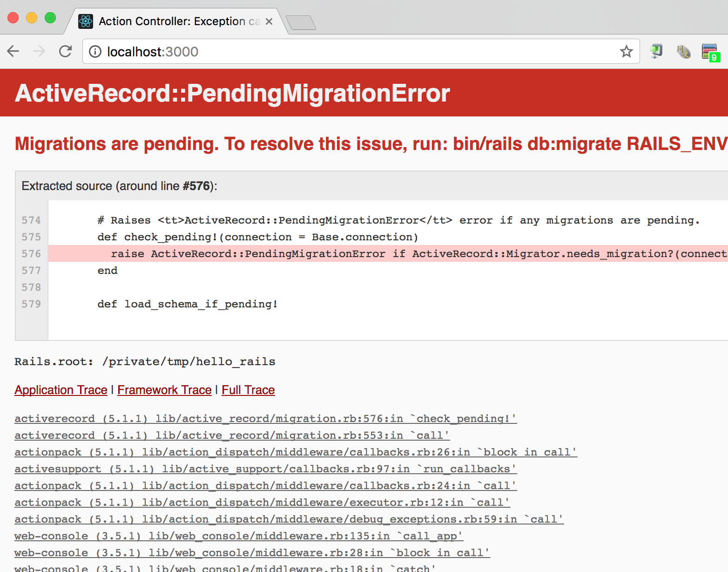Open callbacks.rb:97 run_callbacks trace line
The height and width of the screenshot is (572, 728).
(x=265, y=469)
